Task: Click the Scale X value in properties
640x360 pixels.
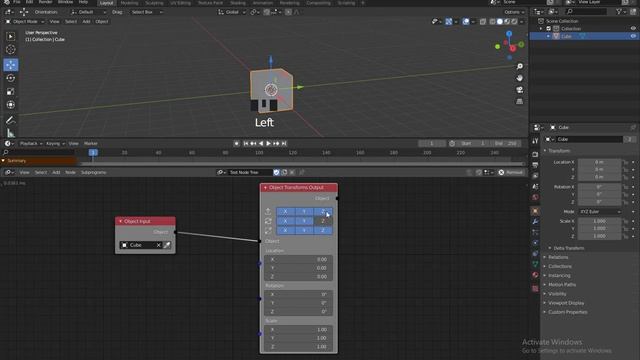Action: (599, 221)
